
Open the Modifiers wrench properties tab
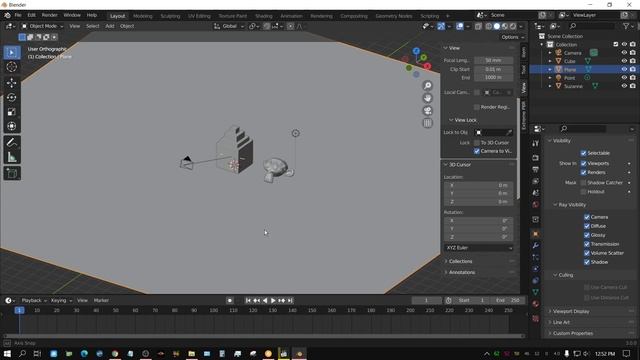(536, 245)
